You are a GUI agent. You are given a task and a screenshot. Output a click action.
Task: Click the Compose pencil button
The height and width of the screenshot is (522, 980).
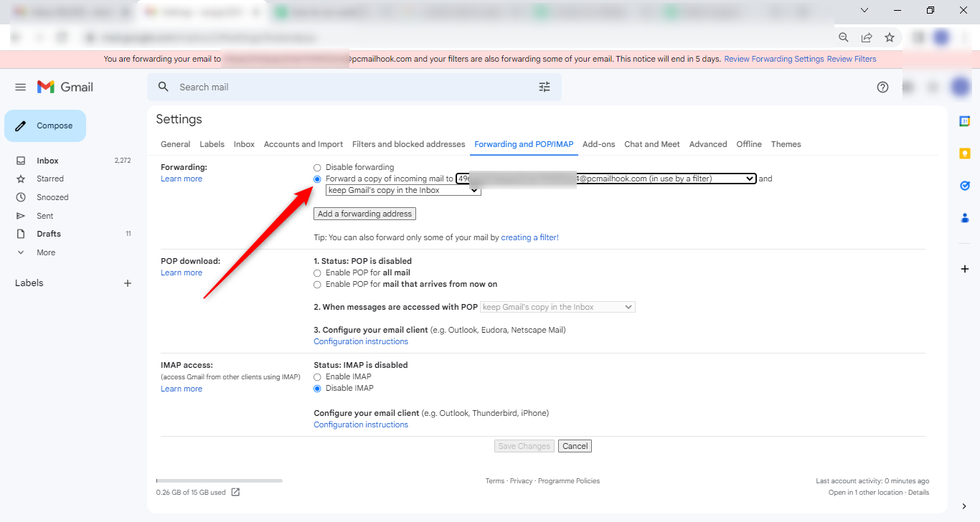point(45,125)
